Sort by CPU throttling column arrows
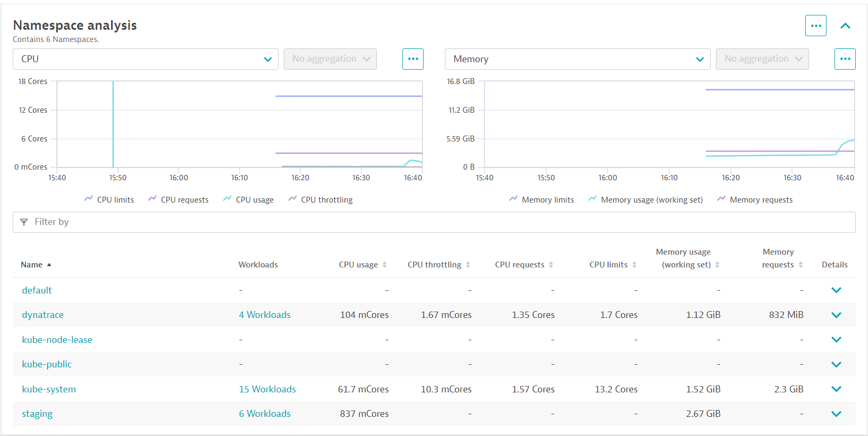The image size is (868, 436). 468,265
